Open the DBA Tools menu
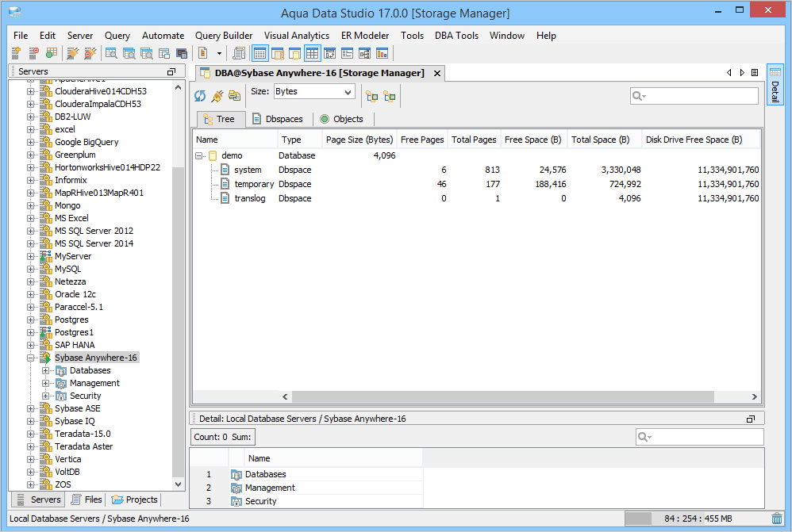Viewport: 792px width, 532px height. click(456, 36)
